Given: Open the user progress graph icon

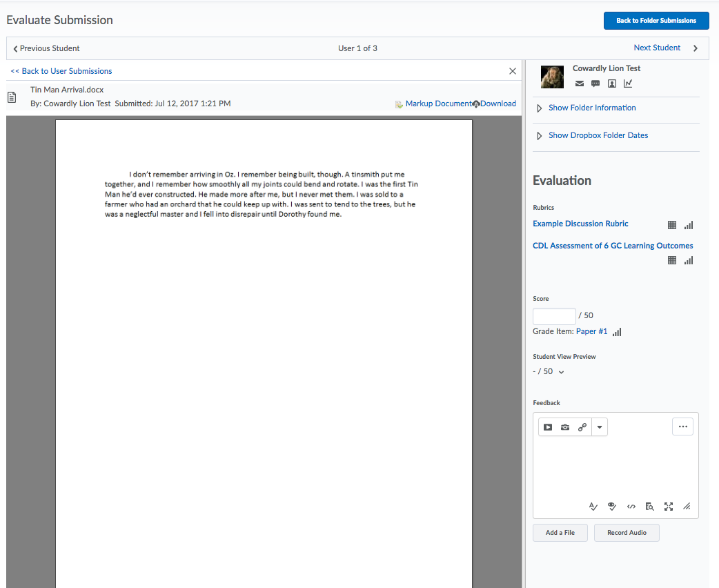Looking at the screenshot, I should click(628, 84).
